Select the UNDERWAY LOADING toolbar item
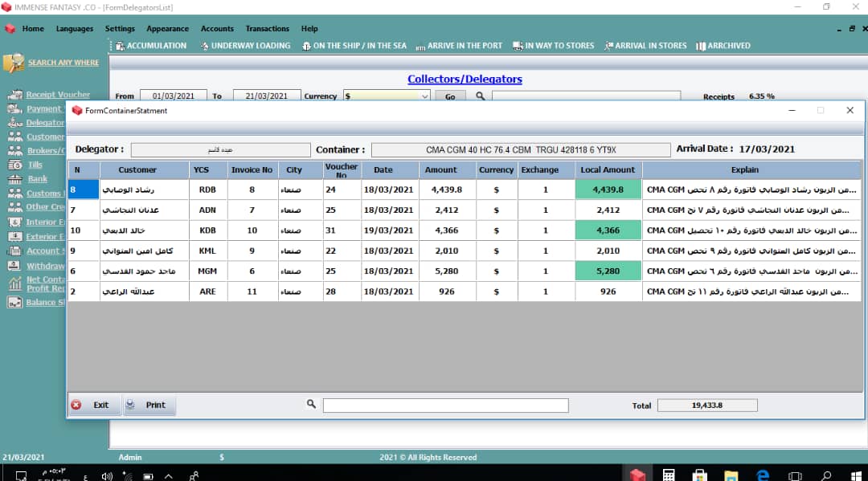Screen dimensions: 868x481 pyautogui.click(x=245, y=46)
